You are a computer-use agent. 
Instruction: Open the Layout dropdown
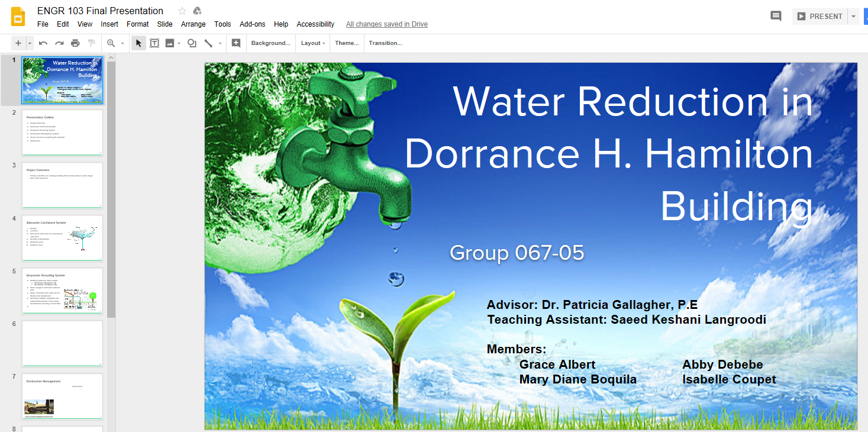[x=314, y=43]
